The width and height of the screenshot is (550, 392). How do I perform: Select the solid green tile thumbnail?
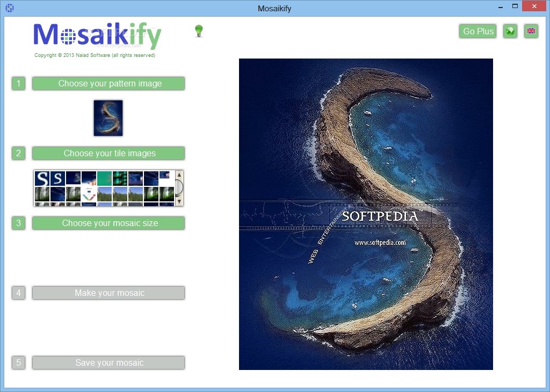(x=105, y=178)
